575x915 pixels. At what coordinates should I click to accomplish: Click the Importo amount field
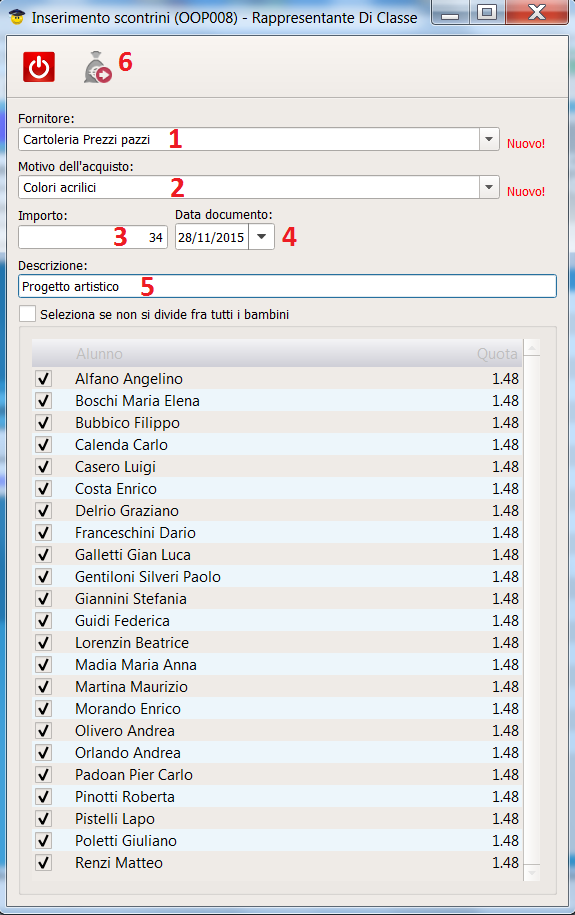click(93, 238)
